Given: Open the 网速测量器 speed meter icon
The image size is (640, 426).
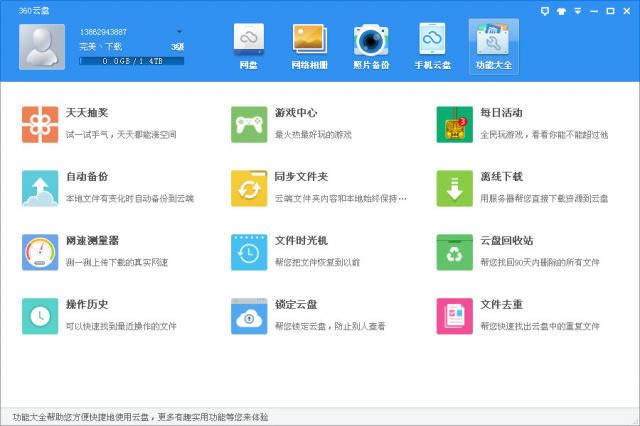Looking at the screenshot, I should pos(41,252).
